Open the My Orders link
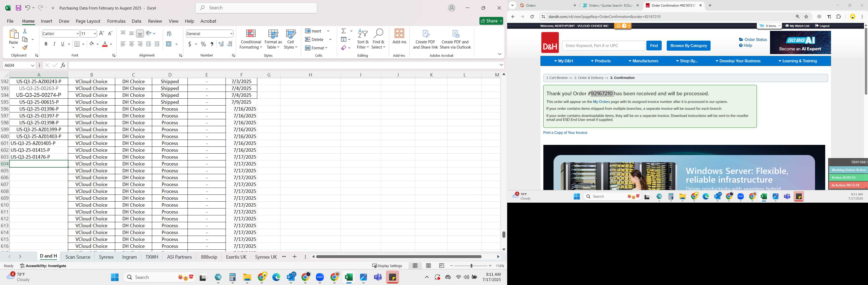Viewport: 868px width, 285px height. 601,102
